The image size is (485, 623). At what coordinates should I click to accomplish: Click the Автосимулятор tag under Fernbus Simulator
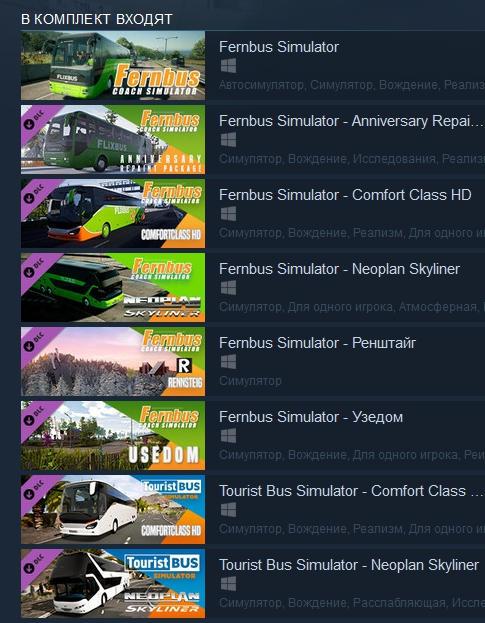click(262, 85)
